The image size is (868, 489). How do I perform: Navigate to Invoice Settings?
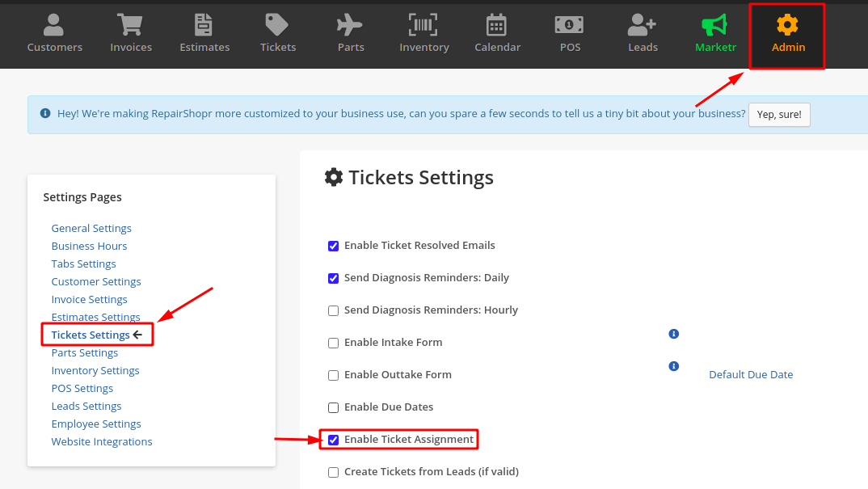click(x=89, y=299)
